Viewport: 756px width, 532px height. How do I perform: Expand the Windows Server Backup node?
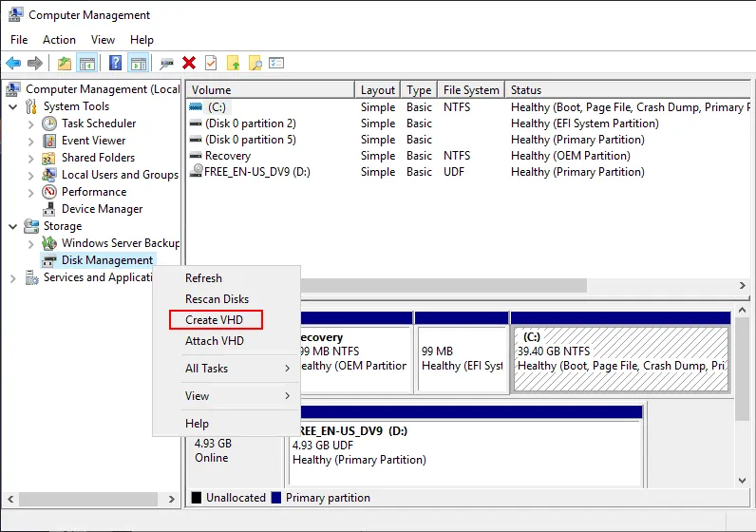tap(31, 243)
